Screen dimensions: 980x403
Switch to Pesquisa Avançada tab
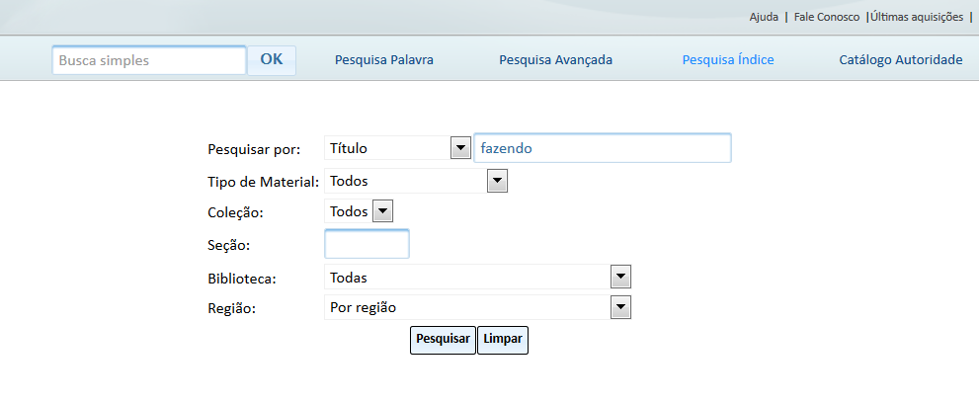pos(555,60)
